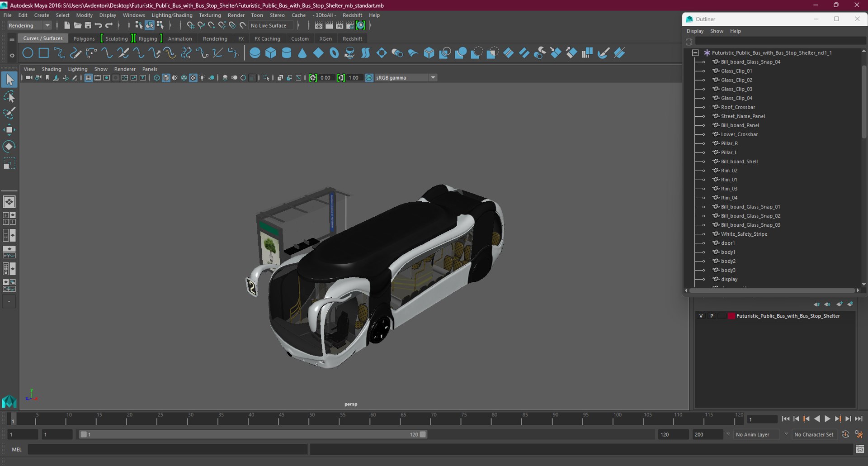The width and height of the screenshot is (868, 466).
Task: Switch to the Polygons shelf tab
Action: coord(84,38)
